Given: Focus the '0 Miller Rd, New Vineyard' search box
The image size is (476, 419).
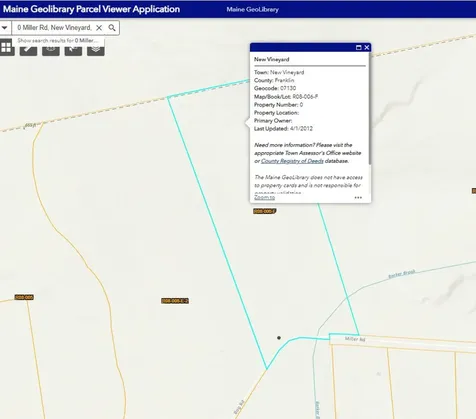Looking at the screenshot, I should [x=54, y=28].
